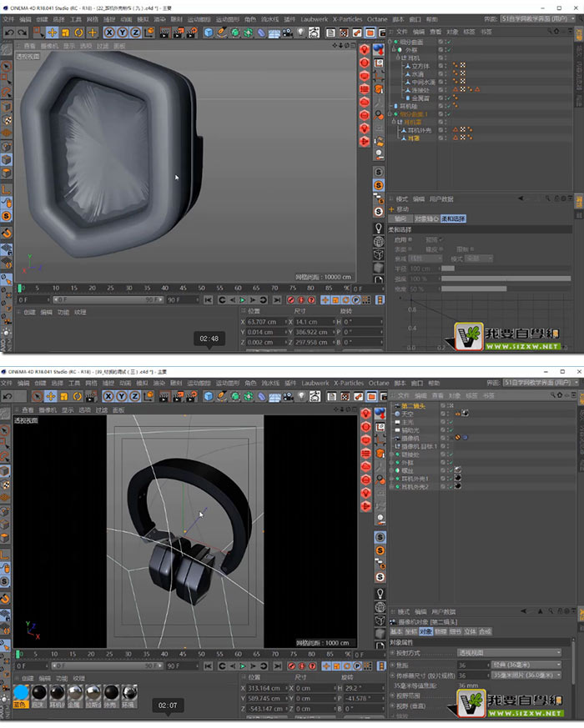584x728 pixels.
Task: Toggle 启用 checkbox in soft selection panel
Action: pyautogui.click(x=410, y=239)
